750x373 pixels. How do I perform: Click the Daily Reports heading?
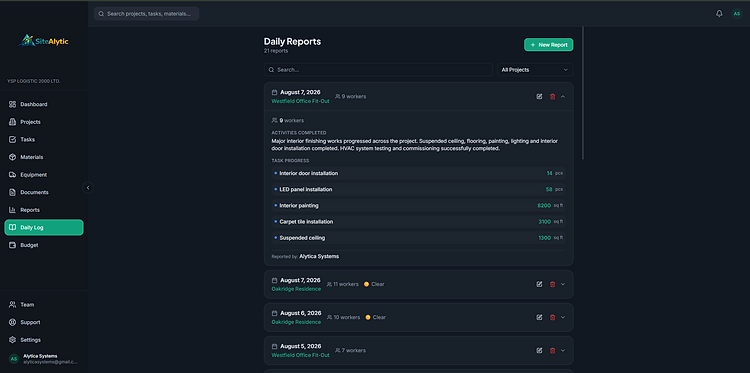tap(292, 42)
